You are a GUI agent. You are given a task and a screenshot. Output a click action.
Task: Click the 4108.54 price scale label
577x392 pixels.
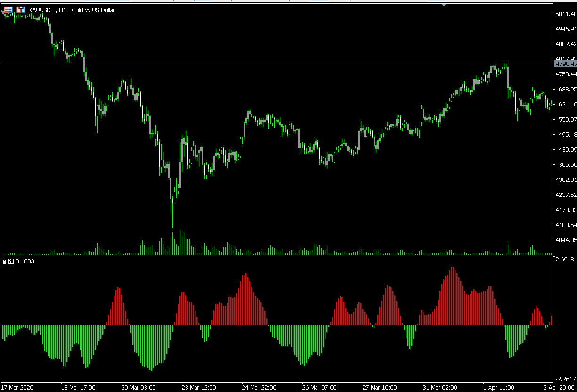tap(566, 225)
